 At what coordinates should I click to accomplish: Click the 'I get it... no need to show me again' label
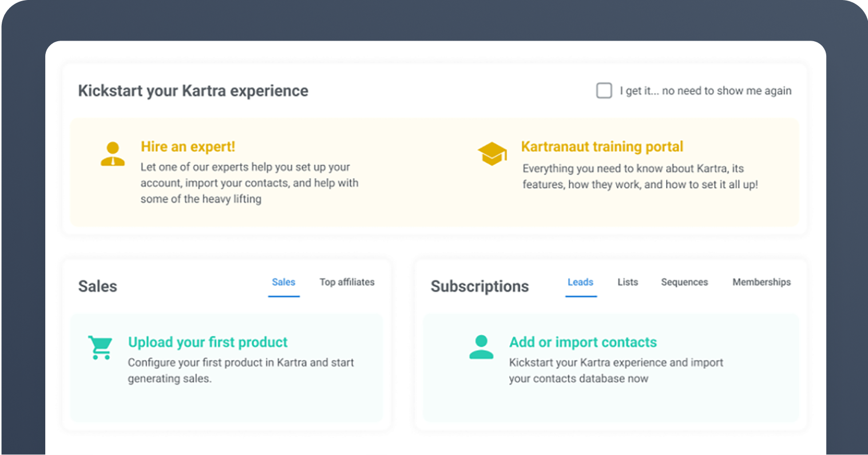click(706, 91)
